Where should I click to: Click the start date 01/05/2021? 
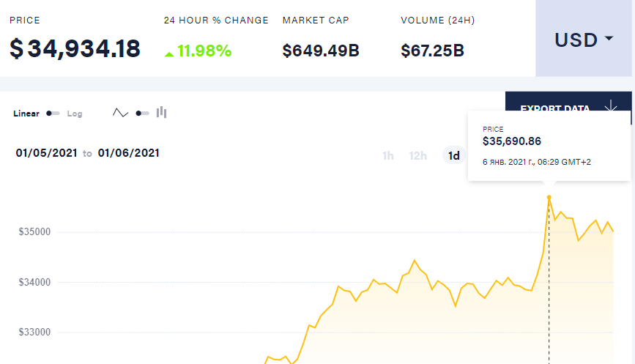pyautogui.click(x=47, y=153)
